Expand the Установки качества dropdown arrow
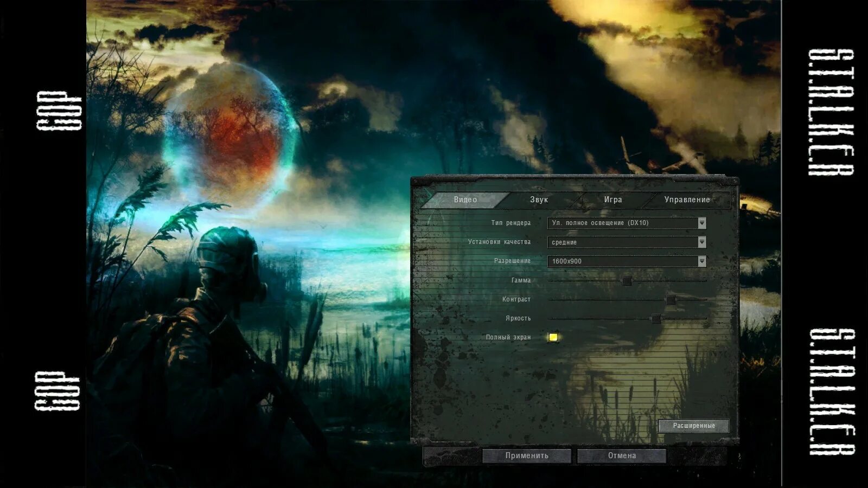This screenshot has height=488, width=868. 702,242
